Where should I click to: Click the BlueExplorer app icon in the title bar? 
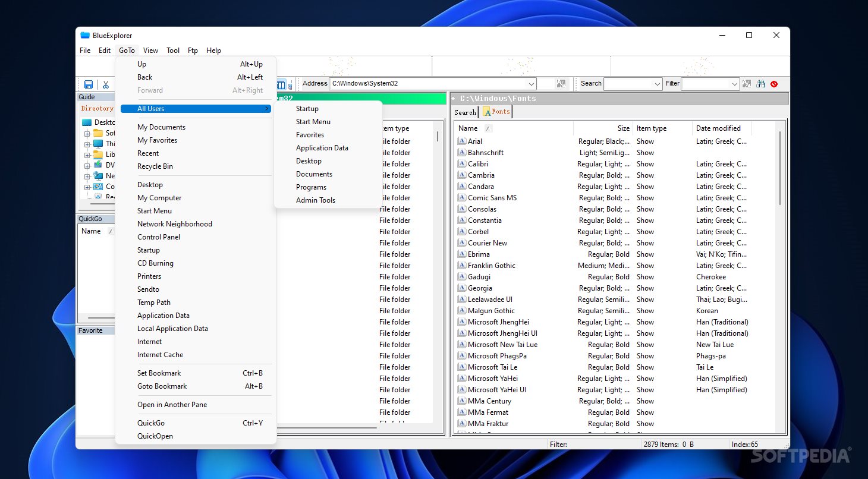pos(85,36)
